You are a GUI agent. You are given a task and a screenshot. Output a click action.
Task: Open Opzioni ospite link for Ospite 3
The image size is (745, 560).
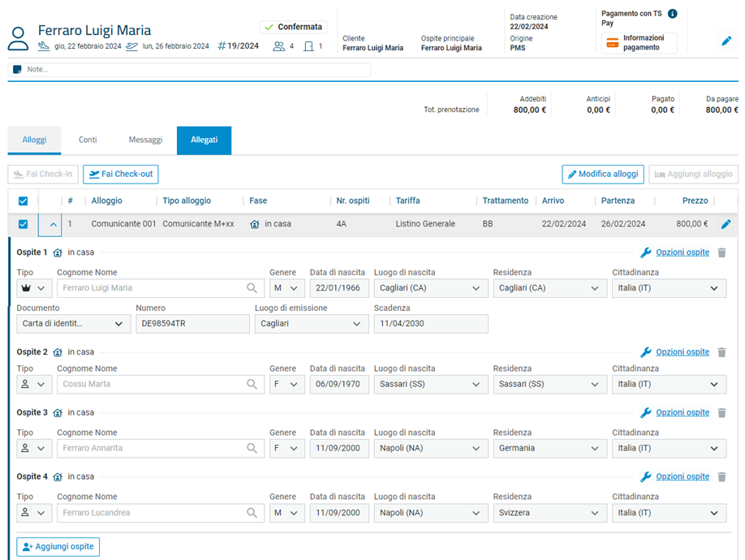click(x=683, y=412)
